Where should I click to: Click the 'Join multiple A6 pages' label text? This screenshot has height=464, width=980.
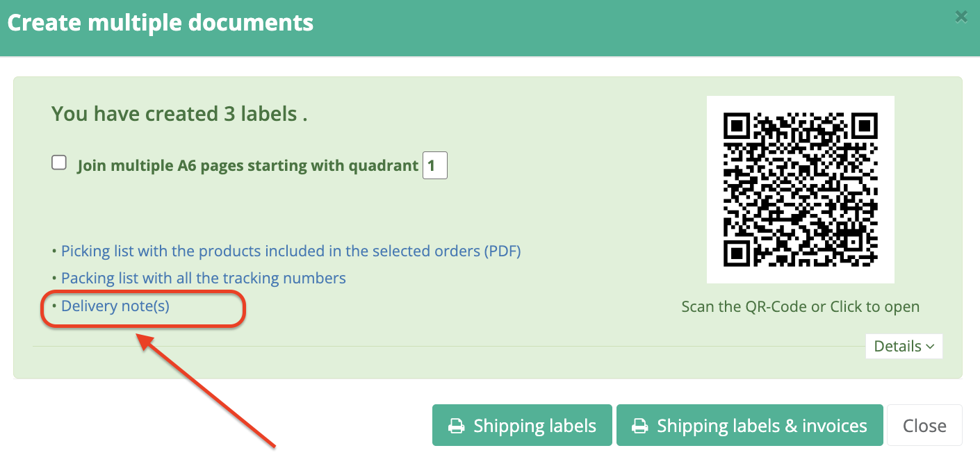[x=247, y=166]
